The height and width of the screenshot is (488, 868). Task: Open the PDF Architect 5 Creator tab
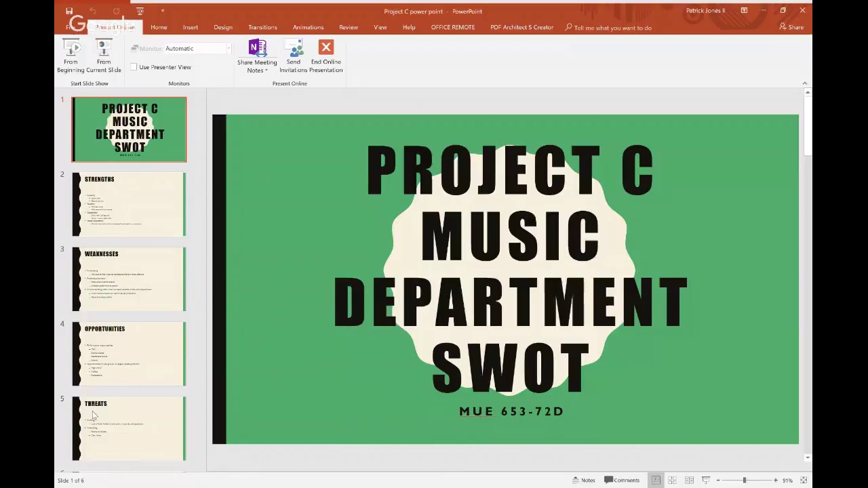[x=522, y=27]
